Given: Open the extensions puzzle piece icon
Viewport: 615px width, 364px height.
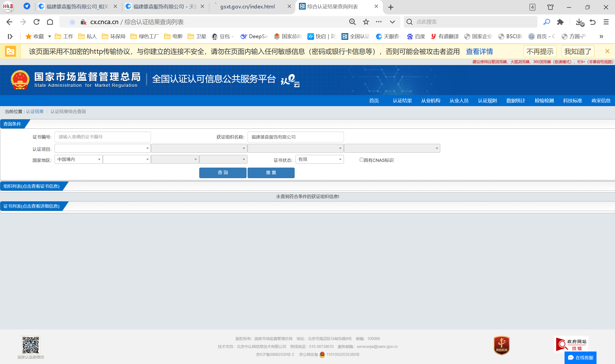Looking at the screenshot, I should point(560,22).
